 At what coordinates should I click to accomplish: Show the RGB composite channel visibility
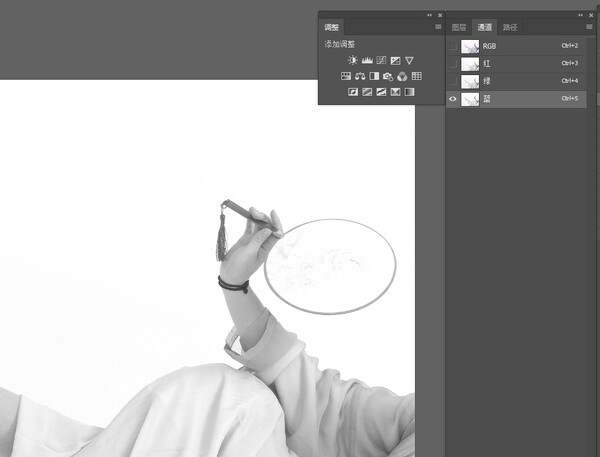pos(453,46)
